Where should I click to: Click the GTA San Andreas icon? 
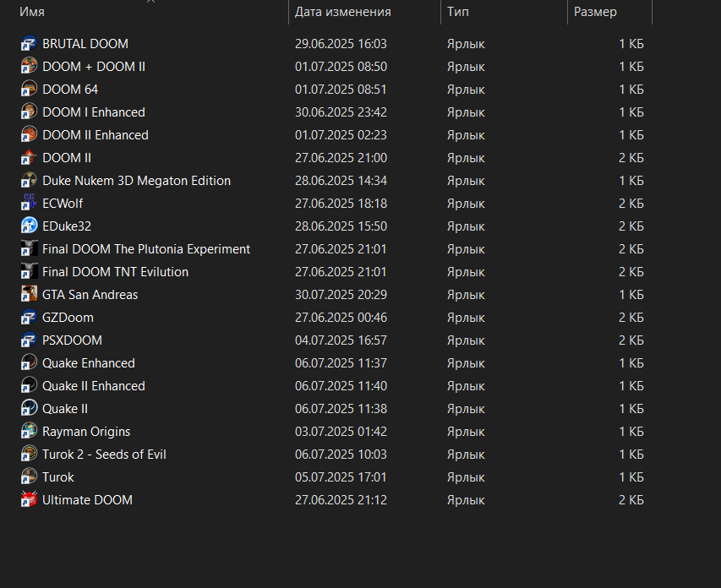tap(29, 295)
